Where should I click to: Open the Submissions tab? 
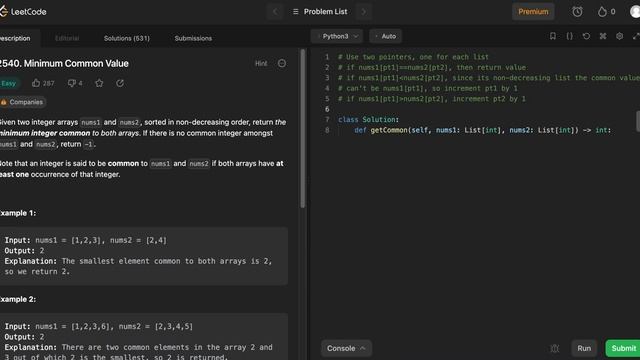(x=193, y=38)
